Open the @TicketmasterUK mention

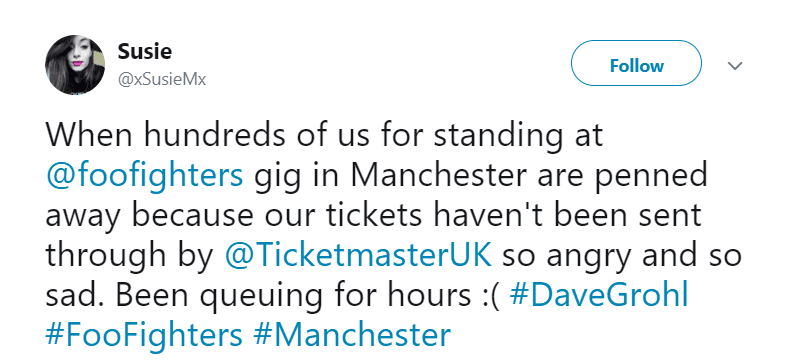[358, 255]
